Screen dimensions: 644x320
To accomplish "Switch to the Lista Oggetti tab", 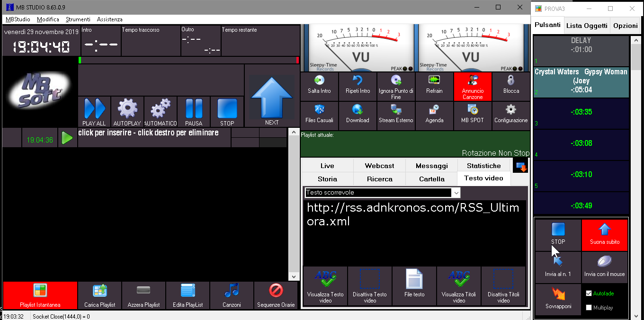I will pos(587,26).
